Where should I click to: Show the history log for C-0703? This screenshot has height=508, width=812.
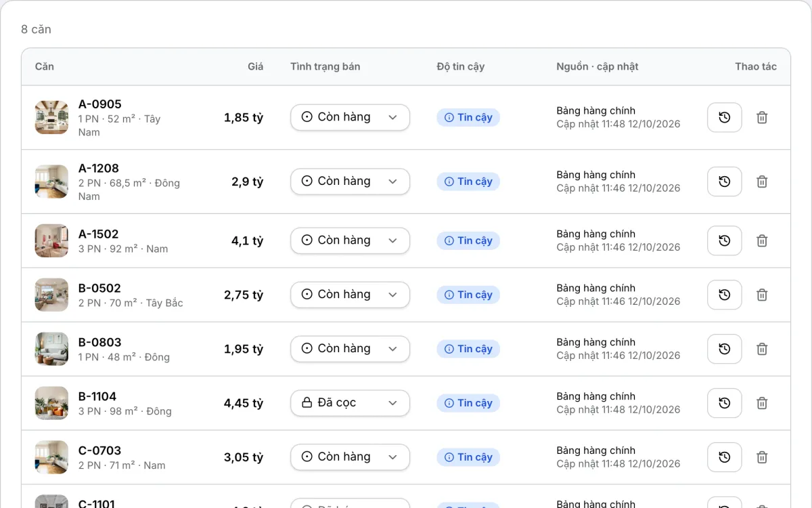(x=725, y=457)
